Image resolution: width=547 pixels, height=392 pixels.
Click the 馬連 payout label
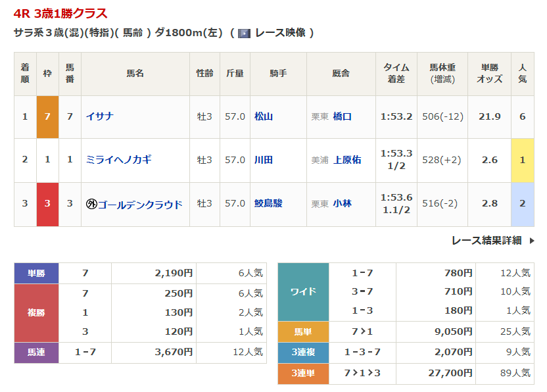(x=36, y=353)
